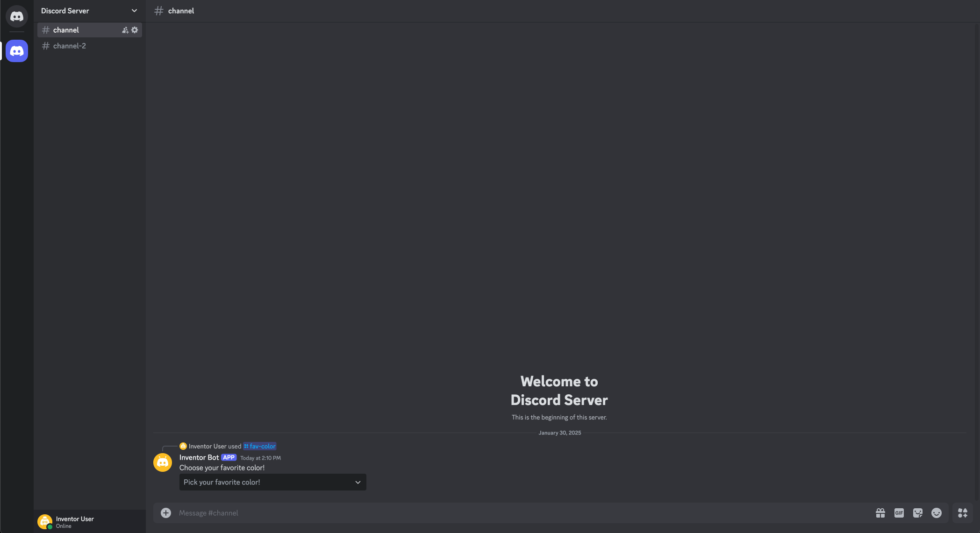Open Discord direct messages home icon

pyautogui.click(x=17, y=16)
